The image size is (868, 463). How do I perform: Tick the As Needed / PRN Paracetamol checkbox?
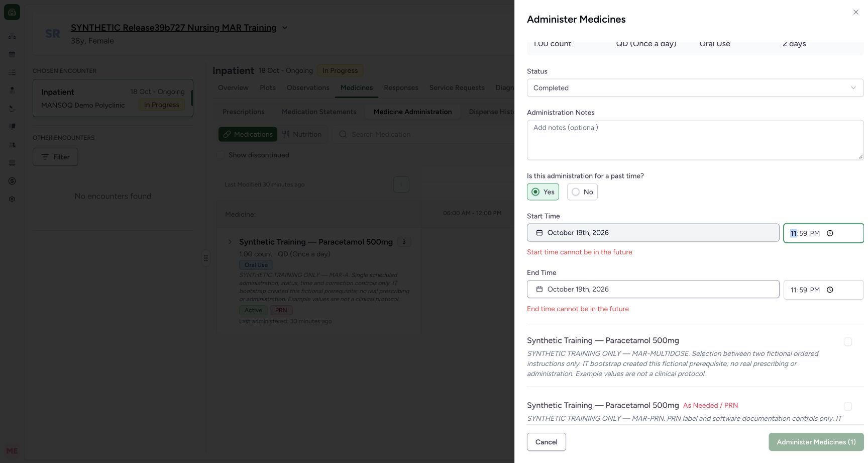coord(848,406)
